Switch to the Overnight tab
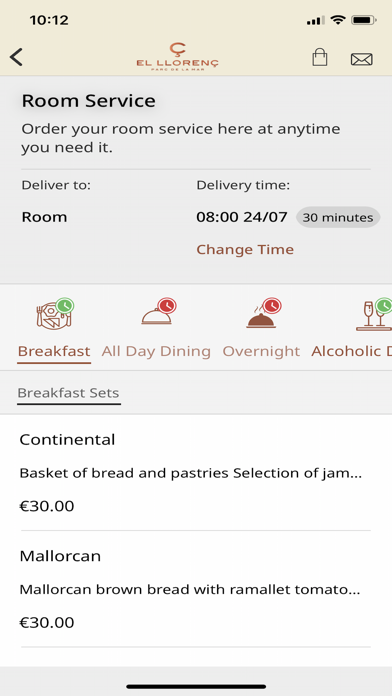 pos(261,351)
